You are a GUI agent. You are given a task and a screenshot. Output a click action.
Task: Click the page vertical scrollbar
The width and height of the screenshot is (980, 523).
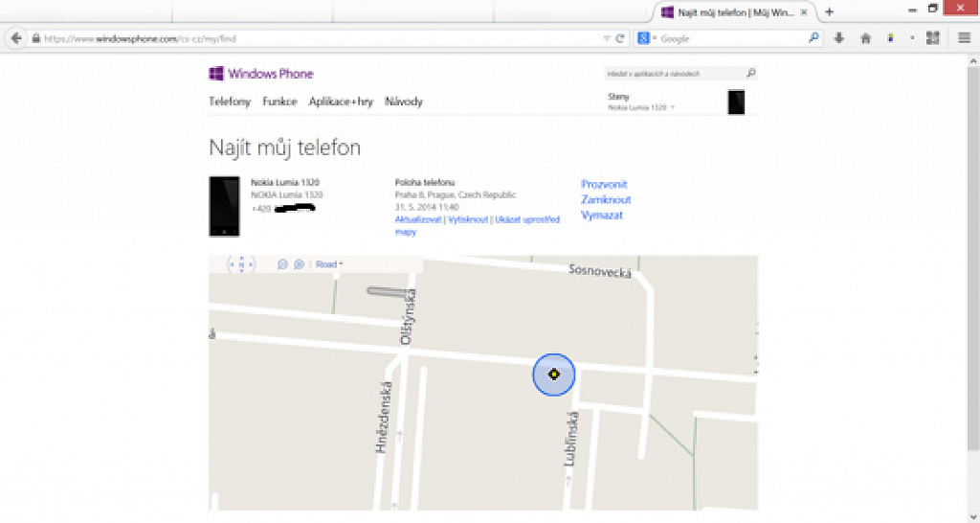pyautogui.click(x=973, y=257)
